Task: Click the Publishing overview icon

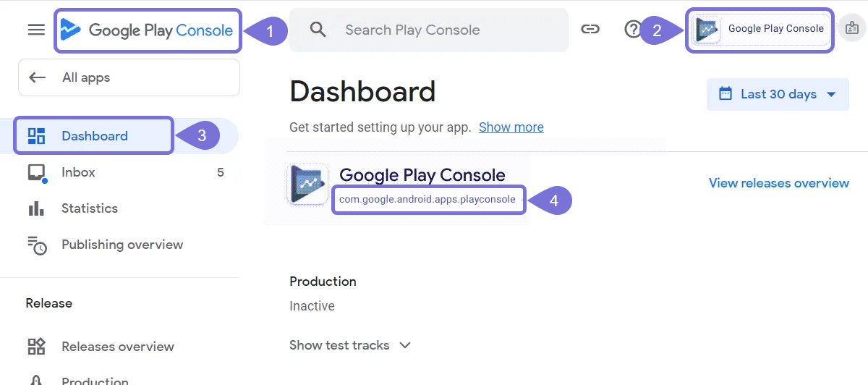Action: point(36,245)
